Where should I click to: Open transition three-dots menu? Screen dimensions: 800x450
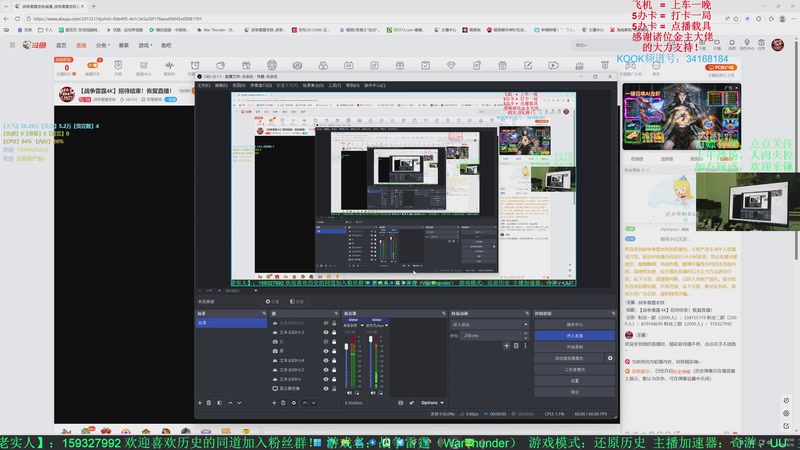(x=525, y=345)
